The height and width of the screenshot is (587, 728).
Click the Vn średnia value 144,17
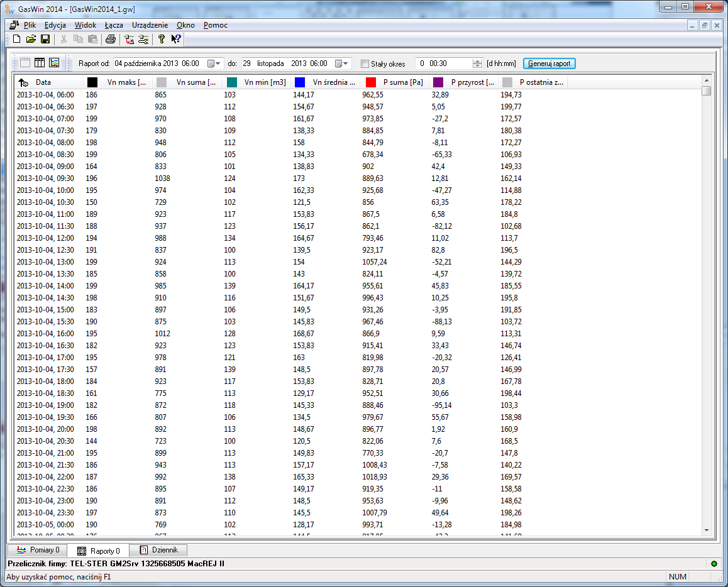click(304, 95)
